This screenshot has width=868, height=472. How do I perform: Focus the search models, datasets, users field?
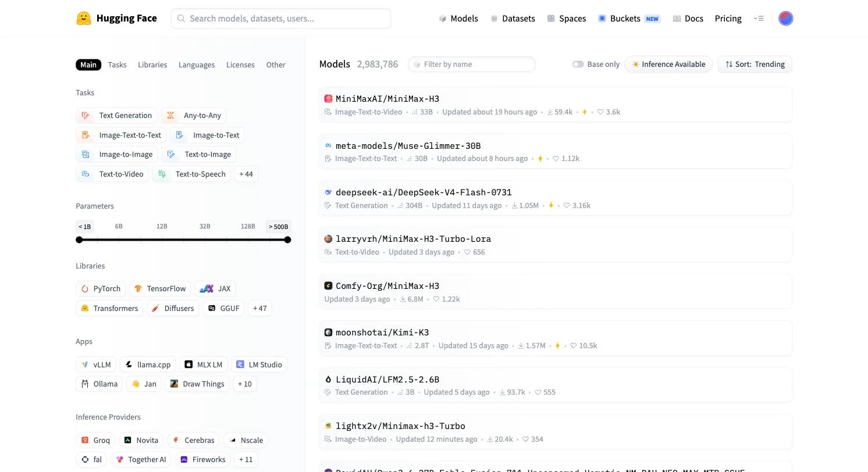281,19
